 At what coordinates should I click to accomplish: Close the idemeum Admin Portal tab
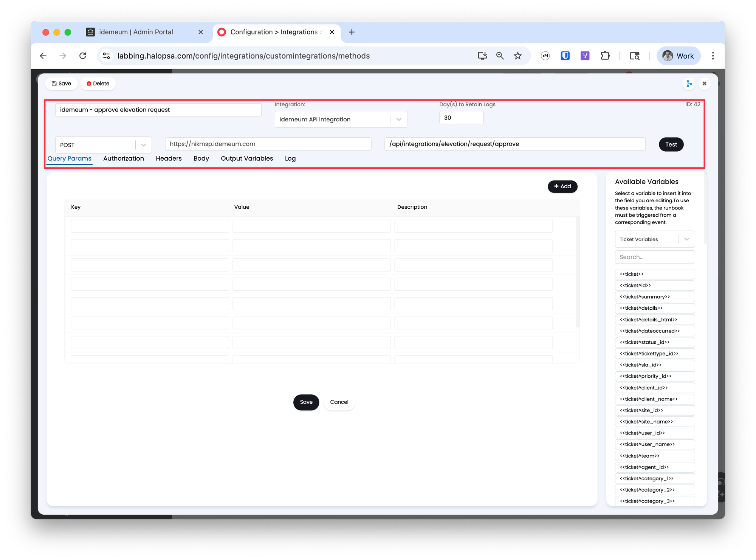pyautogui.click(x=201, y=32)
